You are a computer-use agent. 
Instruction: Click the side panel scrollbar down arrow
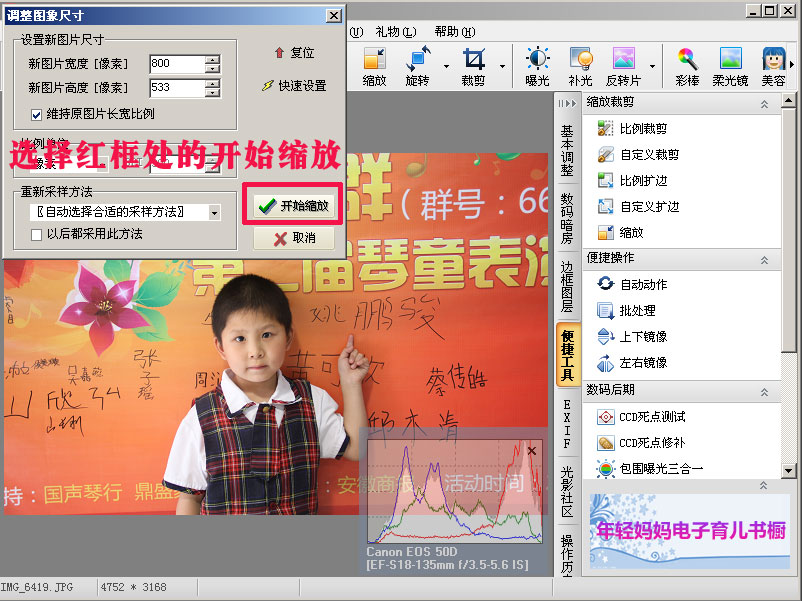click(x=788, y=471)
